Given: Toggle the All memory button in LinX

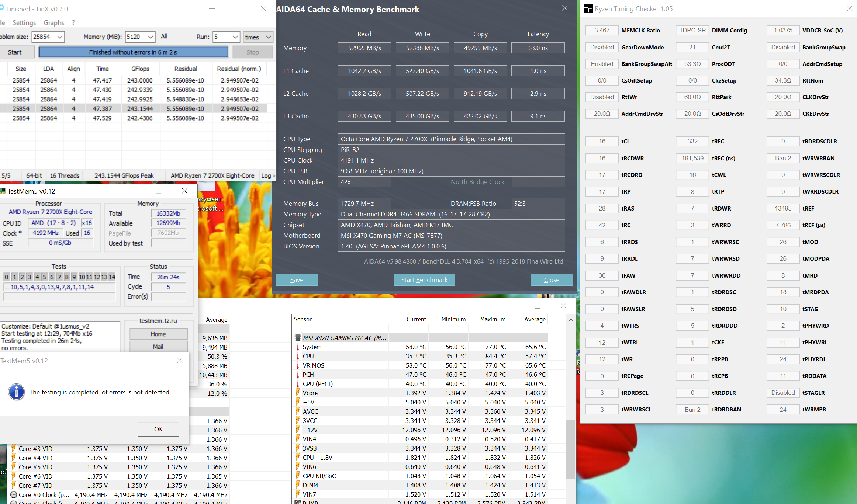Looking at the screenshot, I should coord(164,37).
